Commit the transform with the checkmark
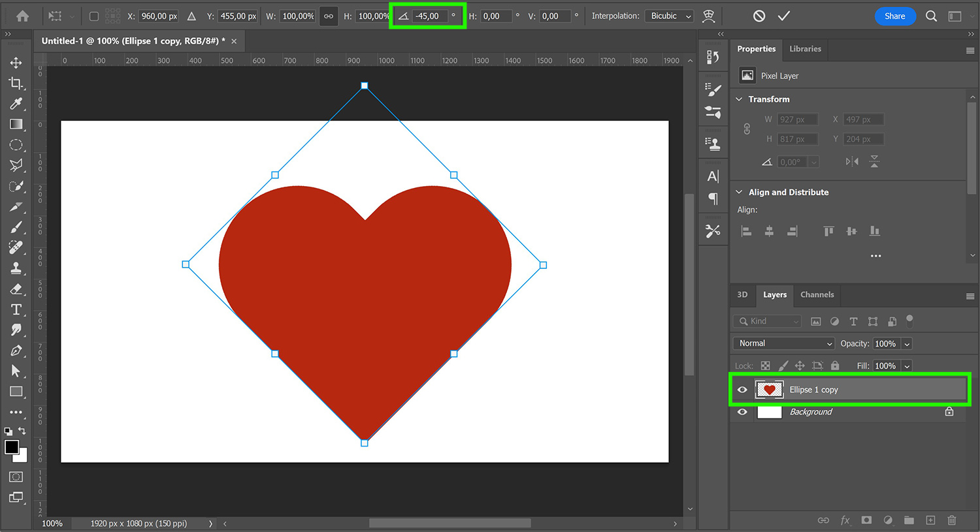Viewport: 980px width, 532px height. [x=784, y=16]
